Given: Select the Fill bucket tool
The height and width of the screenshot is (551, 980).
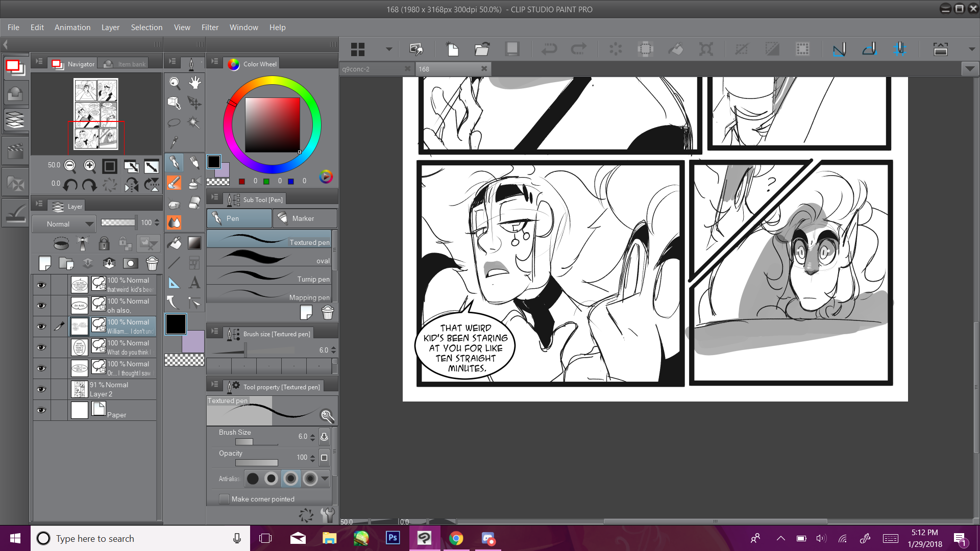Looking at the screenshot, I should 175,243.
